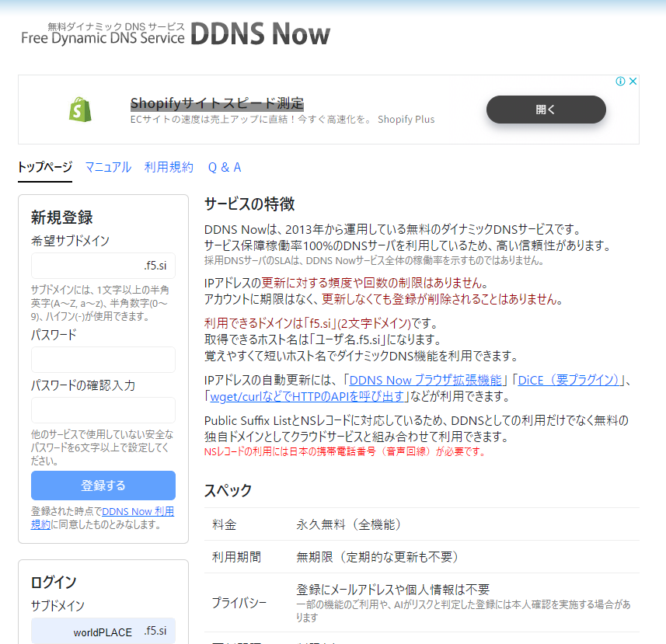666x644 pixels.
Task: Click the red NSレコードの利用には notice text
Action: (345, 451)
